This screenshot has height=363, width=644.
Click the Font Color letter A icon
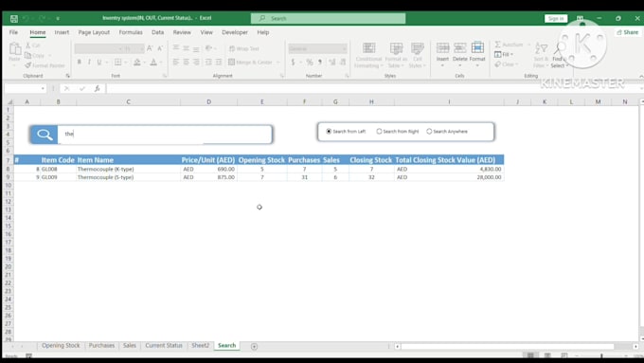pyautogui.click(x=153, y=62)
